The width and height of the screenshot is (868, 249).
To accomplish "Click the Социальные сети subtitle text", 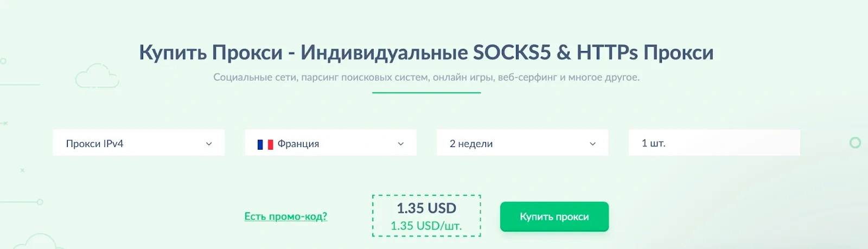I will [x=426, y=77].
